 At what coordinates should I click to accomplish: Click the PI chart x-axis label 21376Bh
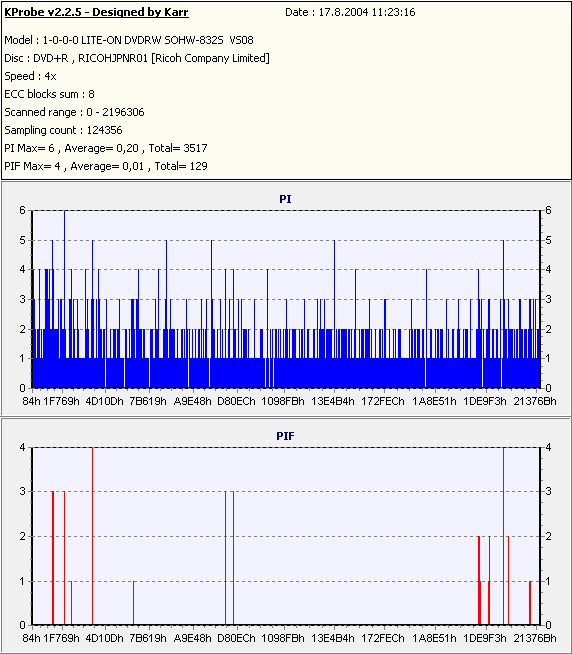coord(535,401)
